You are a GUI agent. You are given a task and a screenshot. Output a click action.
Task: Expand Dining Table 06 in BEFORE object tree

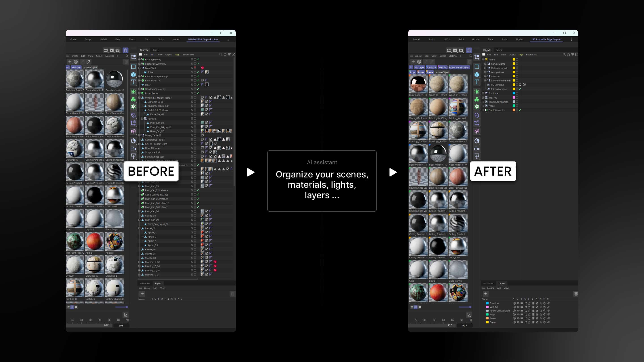[x=140, y=135]
